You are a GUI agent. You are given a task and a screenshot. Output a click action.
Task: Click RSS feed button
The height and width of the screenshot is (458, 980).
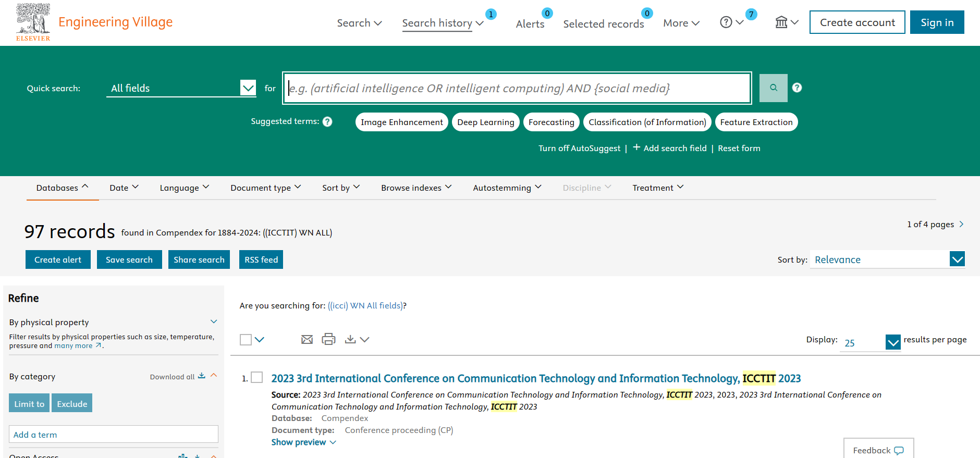click(x=261, y=259)
